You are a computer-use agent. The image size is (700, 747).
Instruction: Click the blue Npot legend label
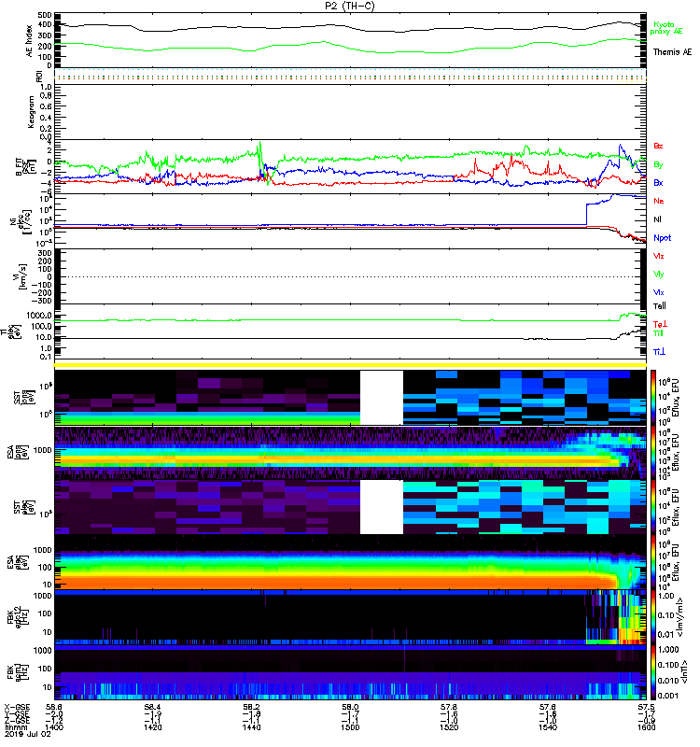[x=663, y=238]
